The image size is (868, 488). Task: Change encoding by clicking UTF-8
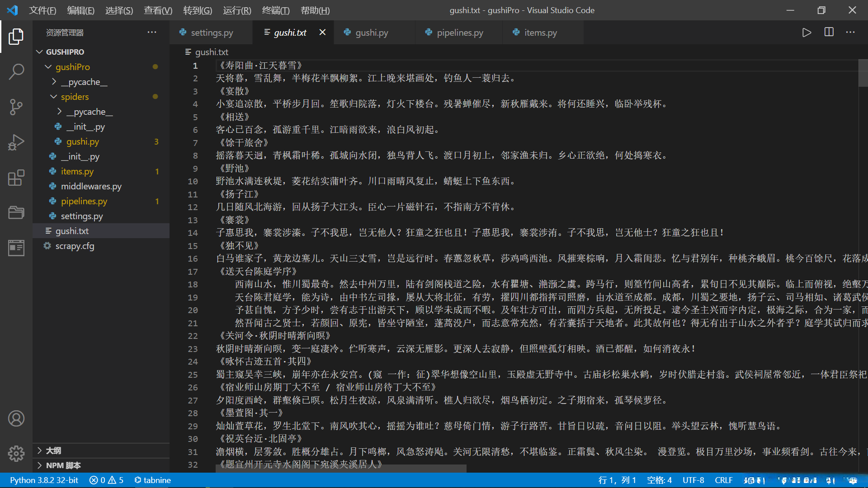(693, 480)
